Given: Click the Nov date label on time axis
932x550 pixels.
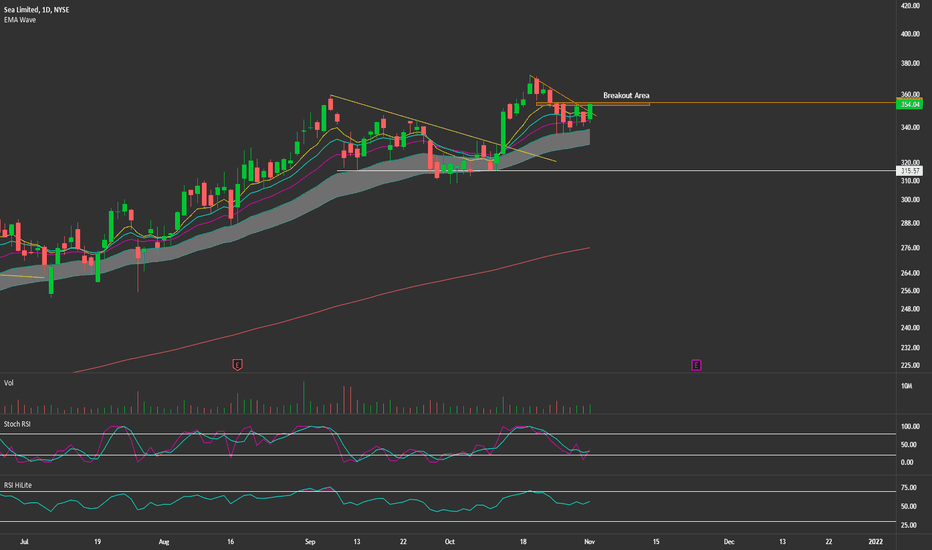Looking at the screenshot, I should (590, 542).
